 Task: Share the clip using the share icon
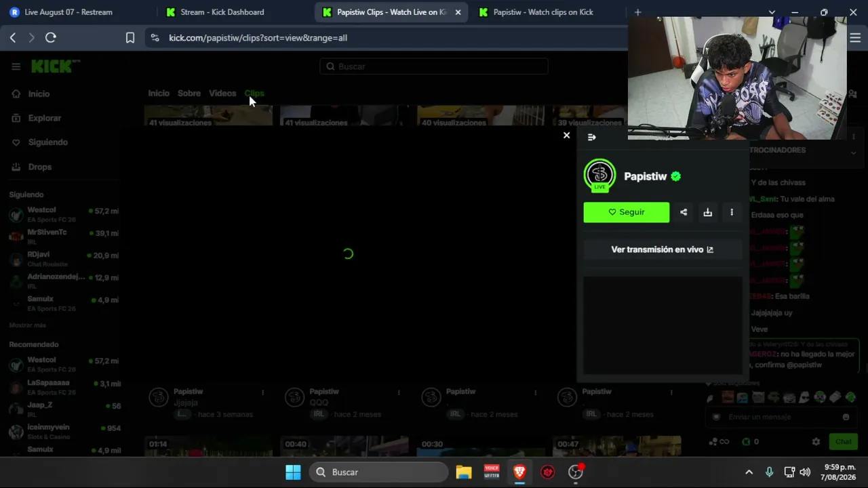pyautogui.click(x=684, y=212)
